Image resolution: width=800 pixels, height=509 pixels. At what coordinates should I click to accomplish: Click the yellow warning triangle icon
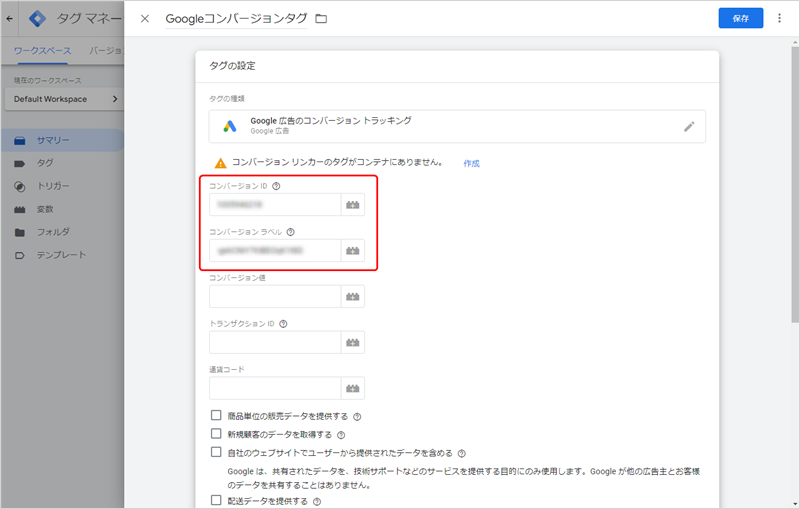tap(220, 163)
